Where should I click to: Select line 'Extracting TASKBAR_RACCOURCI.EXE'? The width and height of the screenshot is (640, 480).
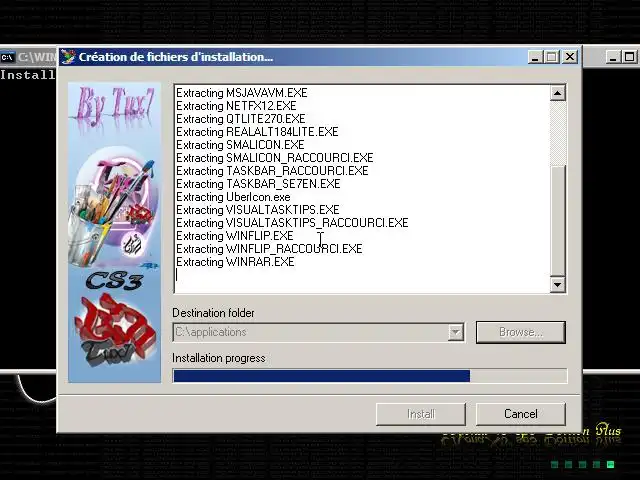click(272, 171)
